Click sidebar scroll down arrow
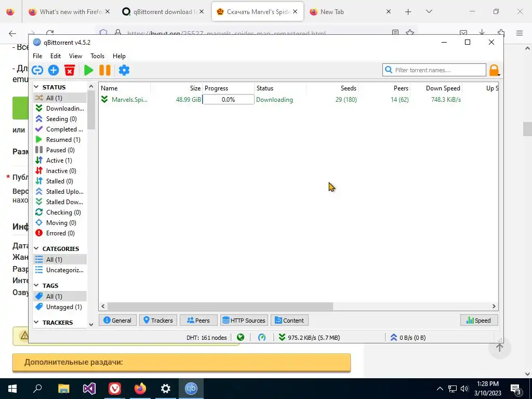This screenshot has width=532, height=399. click(91, 324)
